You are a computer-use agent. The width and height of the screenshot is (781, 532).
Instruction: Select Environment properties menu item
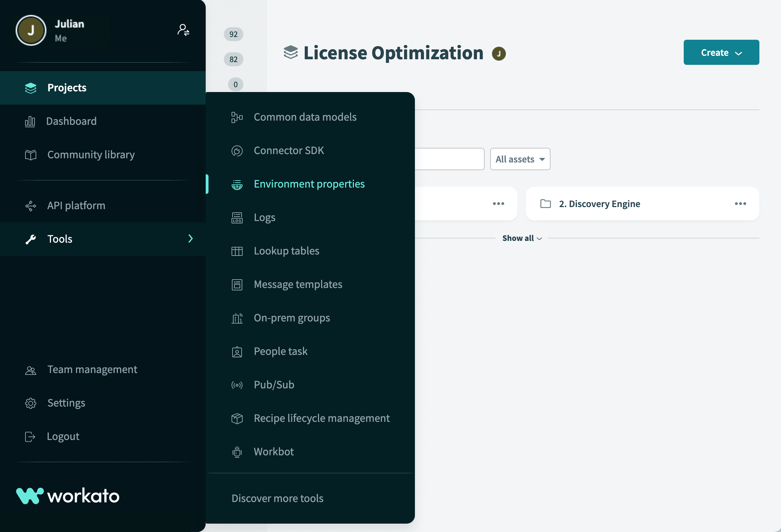pyautogui.click(x=309, y=184)
